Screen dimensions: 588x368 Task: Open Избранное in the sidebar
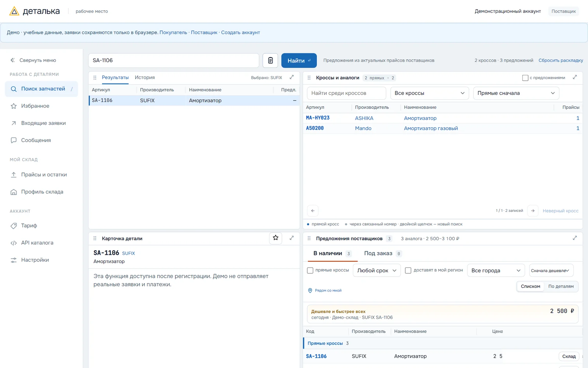coord(42,106)
